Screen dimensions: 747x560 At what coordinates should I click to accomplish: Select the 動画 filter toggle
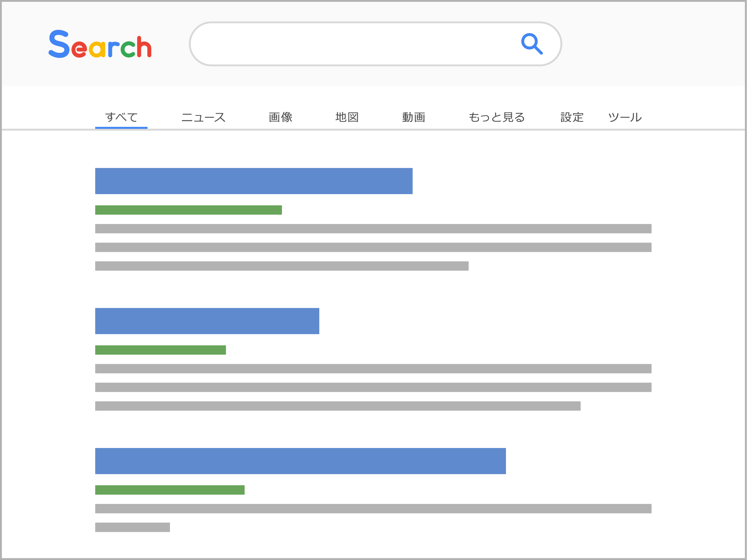412,116
